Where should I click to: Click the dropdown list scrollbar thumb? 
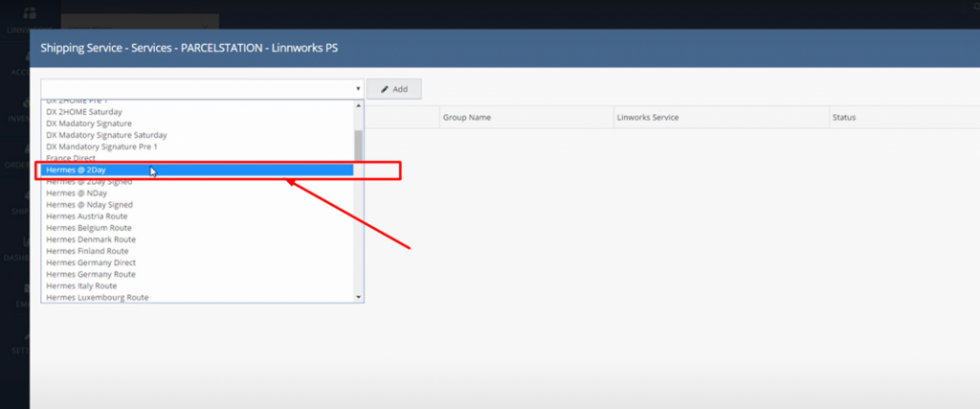pos(358,147)
